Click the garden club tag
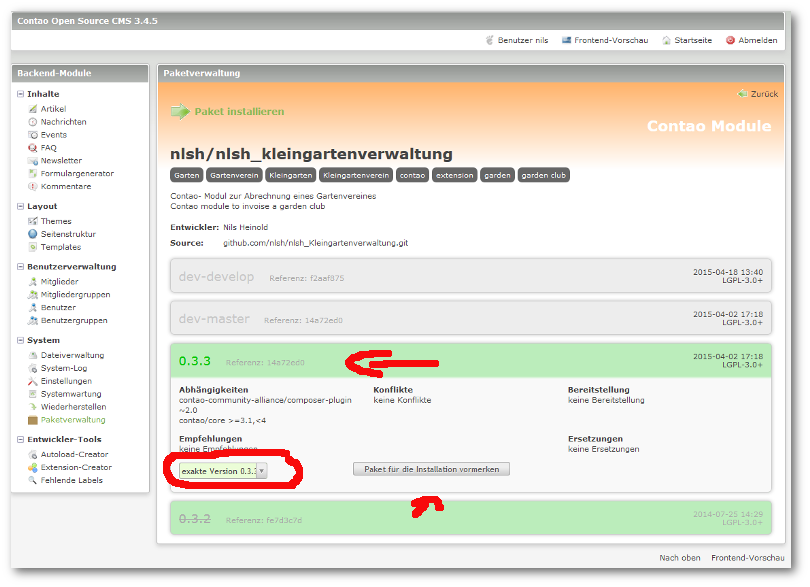The width and height of the screenshot is (810, 587). [543, 176]
